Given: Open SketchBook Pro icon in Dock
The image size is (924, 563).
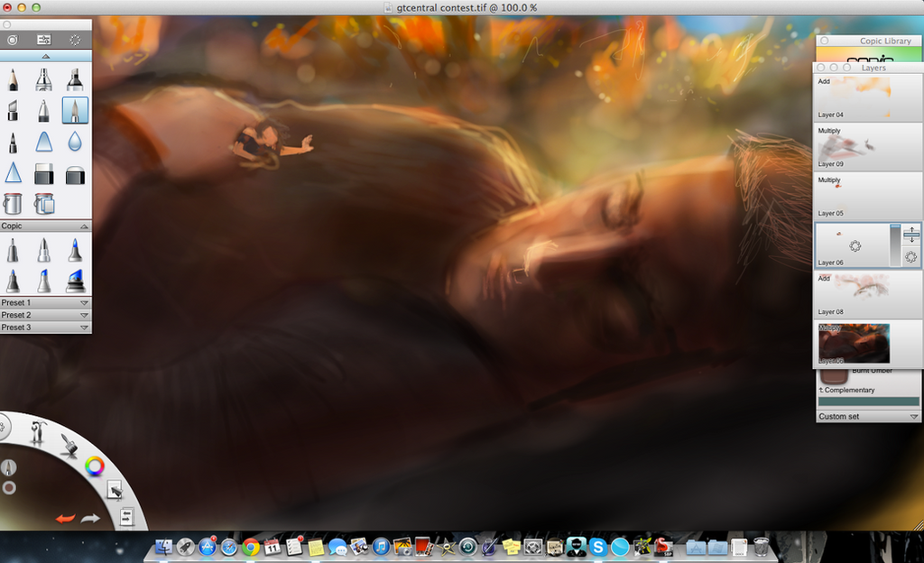Looking at the screenshot, I should tap(663, 547).
